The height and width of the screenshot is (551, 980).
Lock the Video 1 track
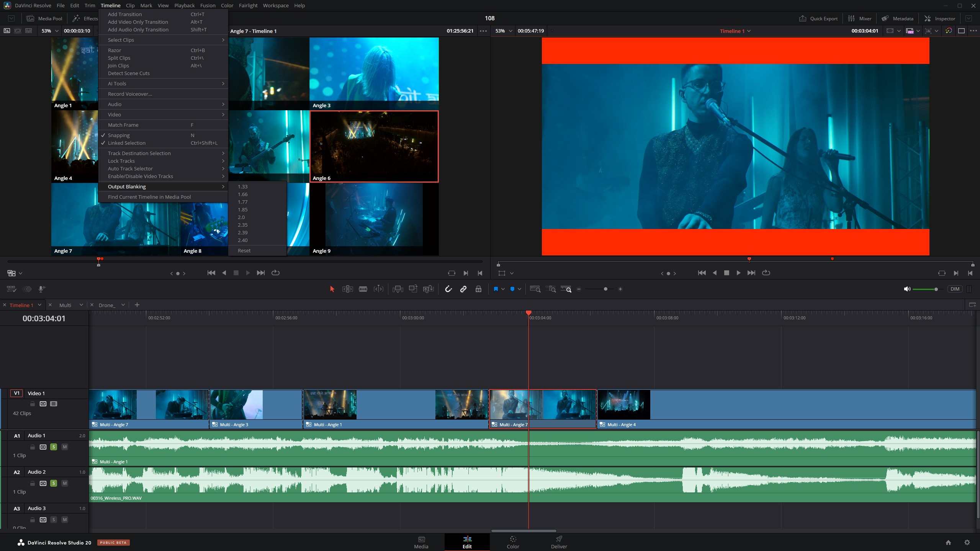(x=33, y=404)
